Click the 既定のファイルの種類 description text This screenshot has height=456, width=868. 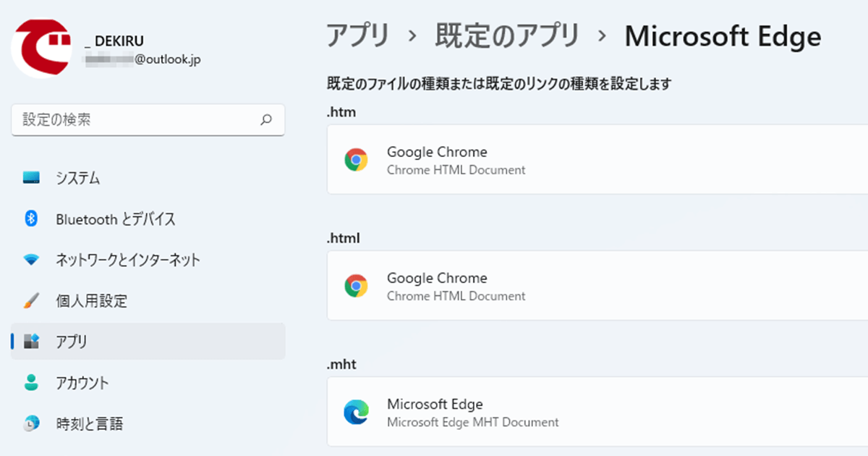(x=499, y=84)
